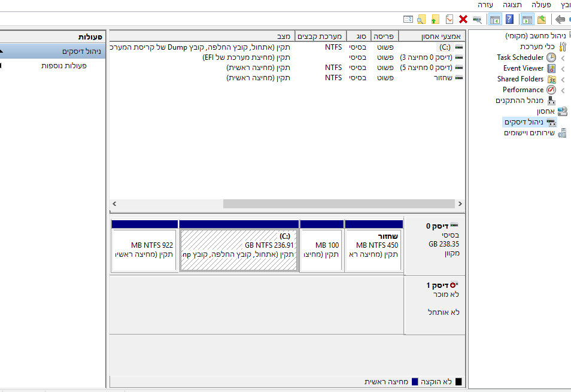Expand the Shared Folders tree node

[x=563, y=80]
